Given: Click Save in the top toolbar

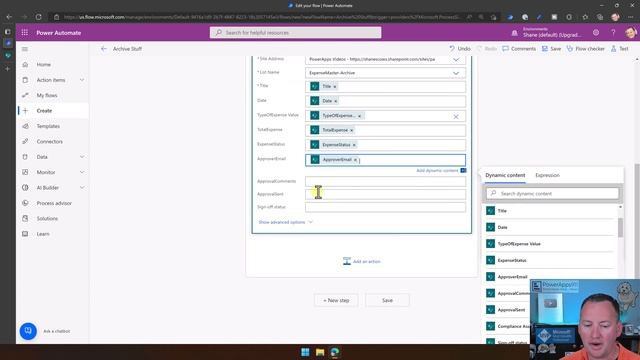Looking at the screenshot, I should click(x=551, y=49).
